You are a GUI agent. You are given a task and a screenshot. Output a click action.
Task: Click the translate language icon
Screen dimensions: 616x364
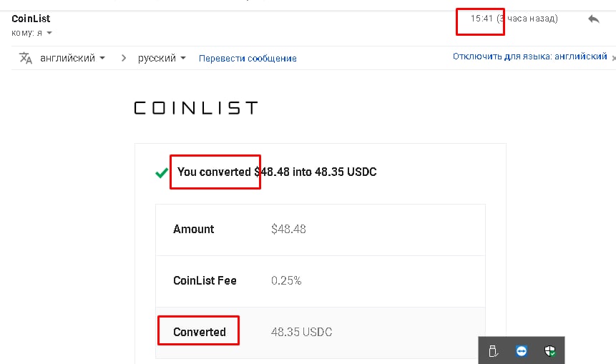pos(26,58)
